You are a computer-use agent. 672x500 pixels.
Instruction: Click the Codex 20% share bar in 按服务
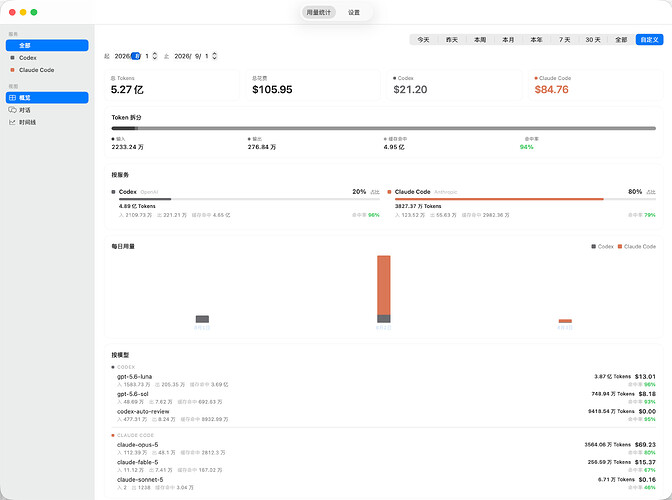(249, 199)
